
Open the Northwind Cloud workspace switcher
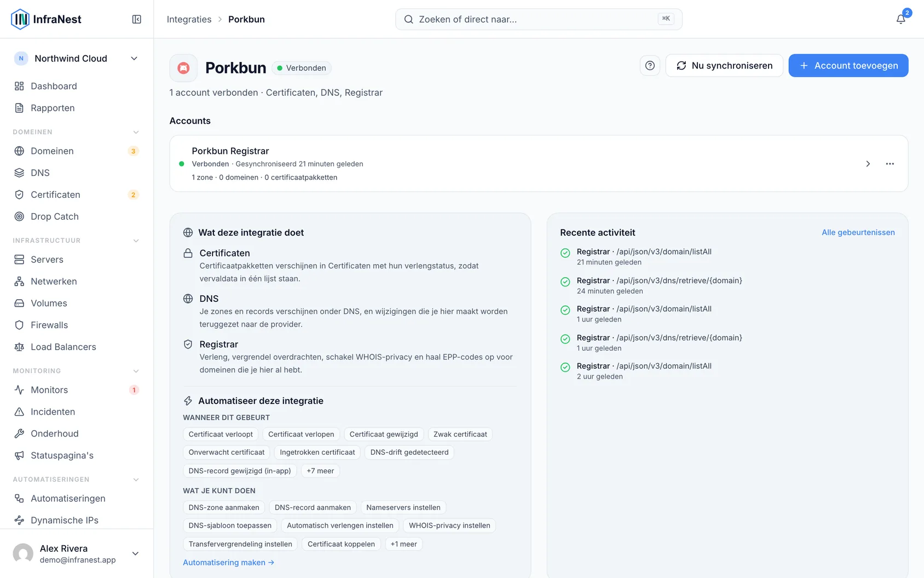(x=77, y=59)
